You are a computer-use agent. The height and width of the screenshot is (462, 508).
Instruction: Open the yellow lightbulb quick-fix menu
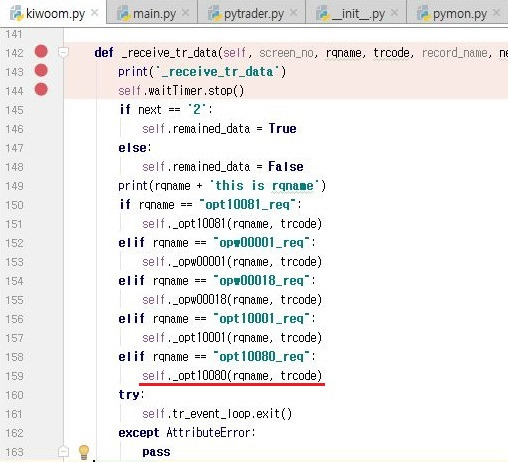pyautogui.click(x=84, y=452)
